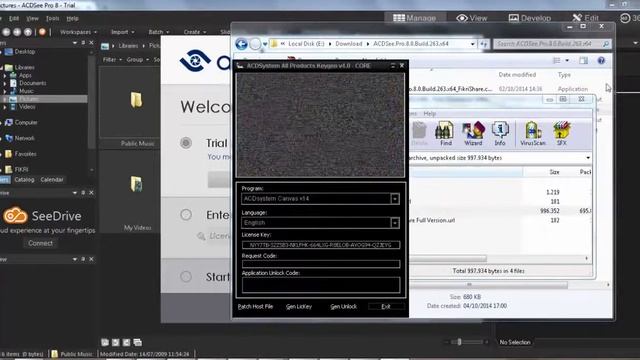The width and height of the screenshot is (640, 360).
Task: Click WinRAR VirusScan icon
Action: coord(533,134)
